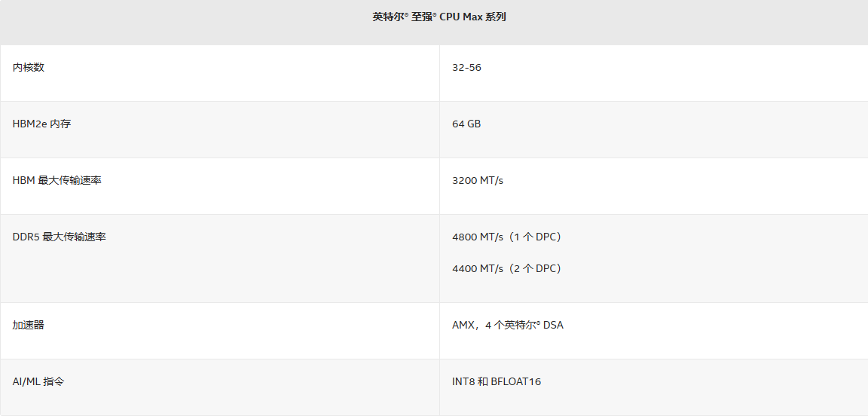Click the 4800 MT/s（1 个 DPC）line
The width and height of the screenshot is (868, 416).
pyautogui.click(x=508, y=237)
